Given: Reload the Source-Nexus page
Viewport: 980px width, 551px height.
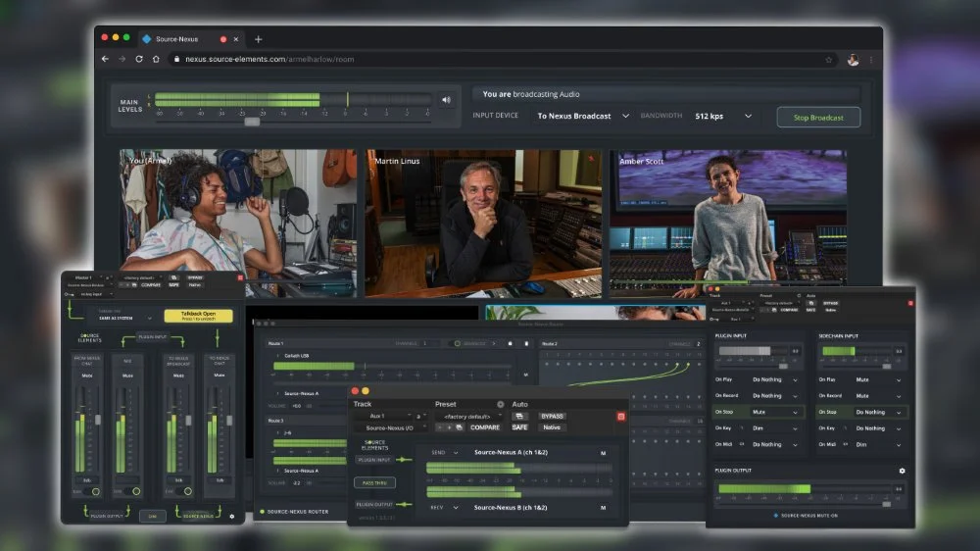Looking at the screenshot, I should [x=139, y=59].
